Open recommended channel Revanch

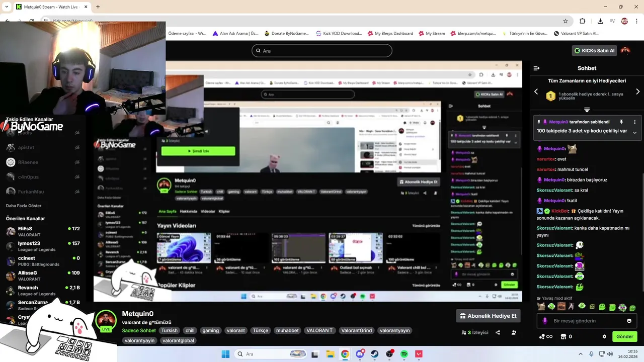pos(43,291)
